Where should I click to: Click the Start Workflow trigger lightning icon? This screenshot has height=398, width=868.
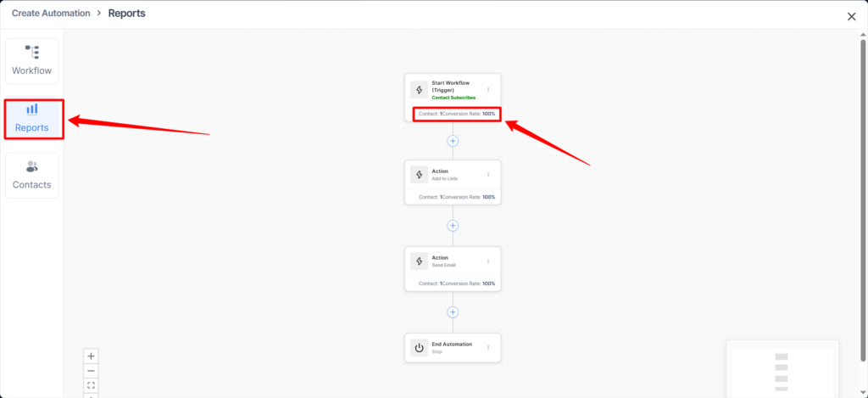pyautogui.click(x=420, y=90)
